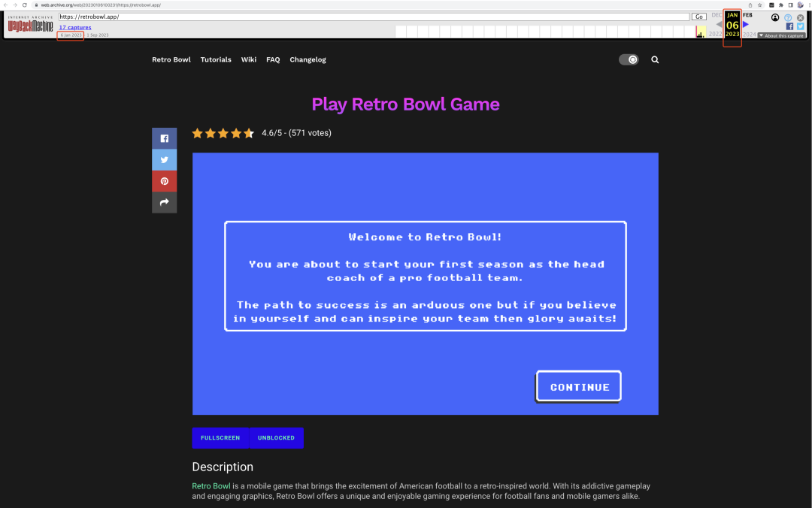Share page via Facebook sidebar icon
This screenshot has height=508, width=812.
pyautogui.click(x=164, y=138)
